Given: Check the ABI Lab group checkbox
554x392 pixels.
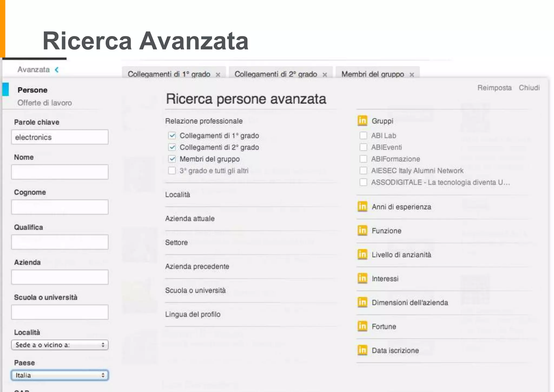Looking at the screenshot, I should click(x=363, y=136).
